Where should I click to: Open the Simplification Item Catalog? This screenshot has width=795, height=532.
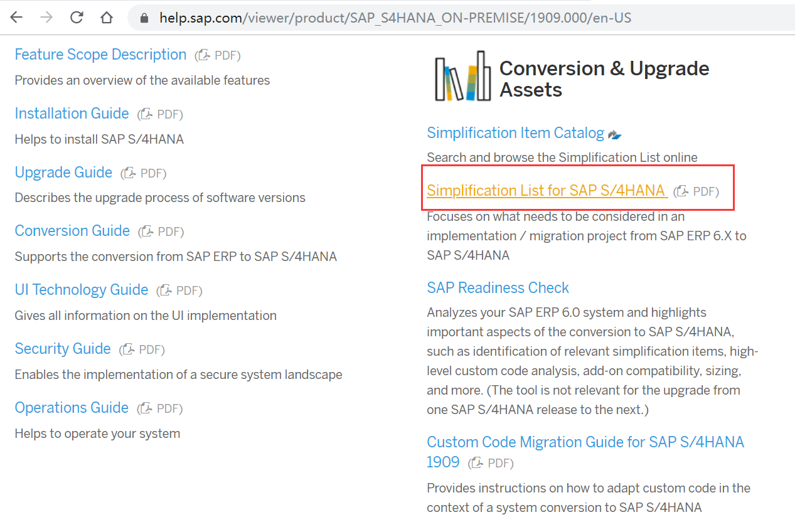click(515, 133)
